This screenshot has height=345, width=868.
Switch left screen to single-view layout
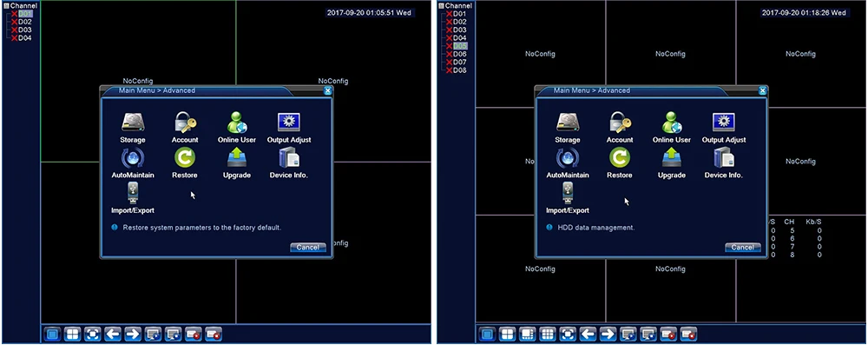[52, 334]
